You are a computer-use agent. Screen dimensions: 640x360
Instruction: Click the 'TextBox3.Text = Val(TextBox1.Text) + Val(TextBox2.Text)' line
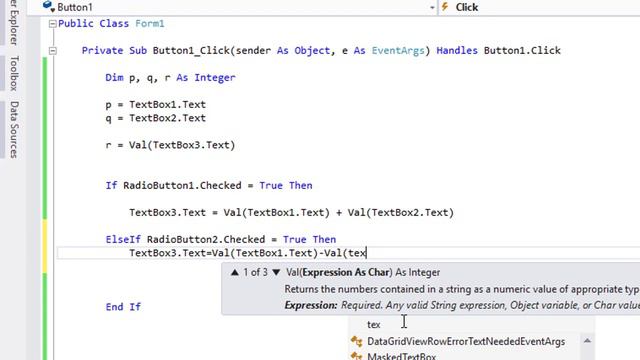click(x=291, y=212)
